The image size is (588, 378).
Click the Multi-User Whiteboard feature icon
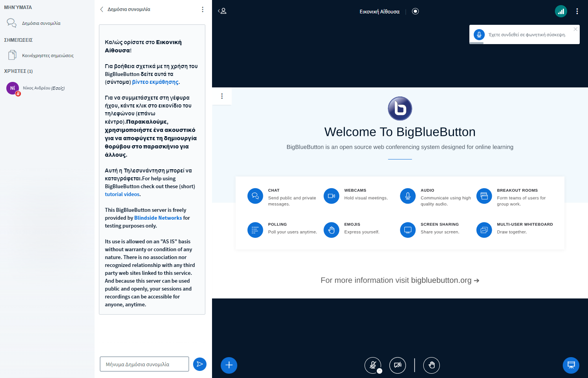(x=484, y=230)
